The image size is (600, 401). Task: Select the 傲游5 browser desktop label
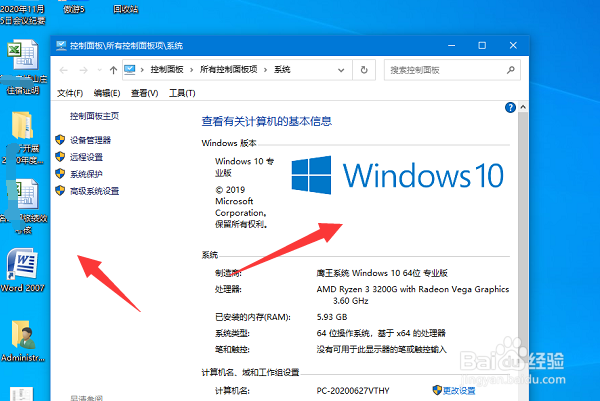pos(74,9)
